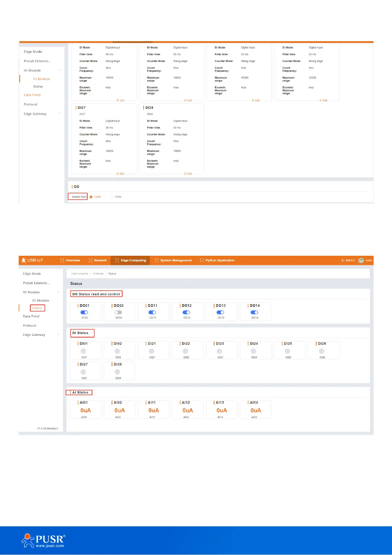Click the language switch icon in the navbar

click(343, 260)
